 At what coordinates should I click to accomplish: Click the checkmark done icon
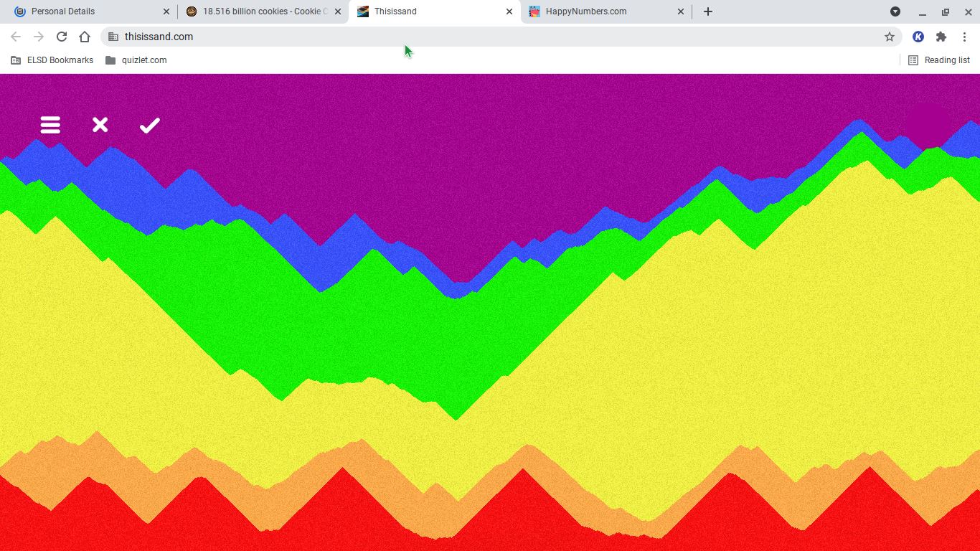149,126
